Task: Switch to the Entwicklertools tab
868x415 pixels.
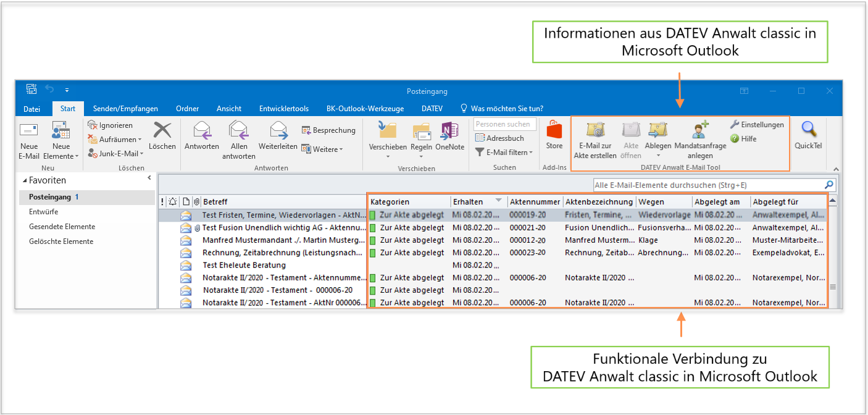Action: (x=284, y=109)
